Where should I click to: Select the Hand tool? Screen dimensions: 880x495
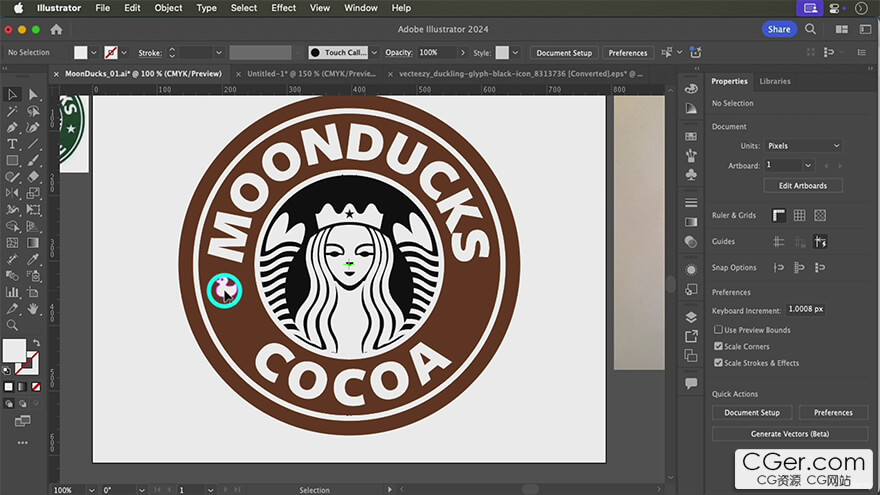33,309
